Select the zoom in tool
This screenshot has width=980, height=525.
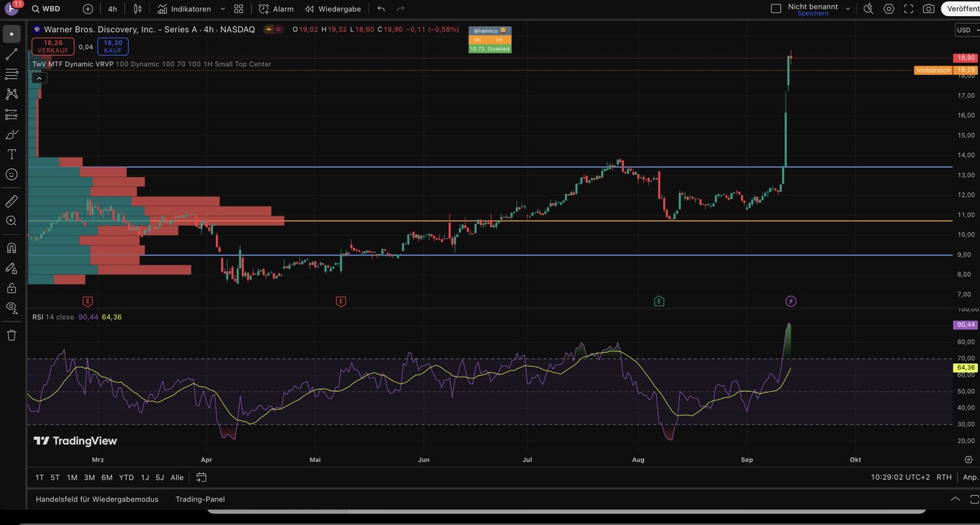click(x=11, y=221)
